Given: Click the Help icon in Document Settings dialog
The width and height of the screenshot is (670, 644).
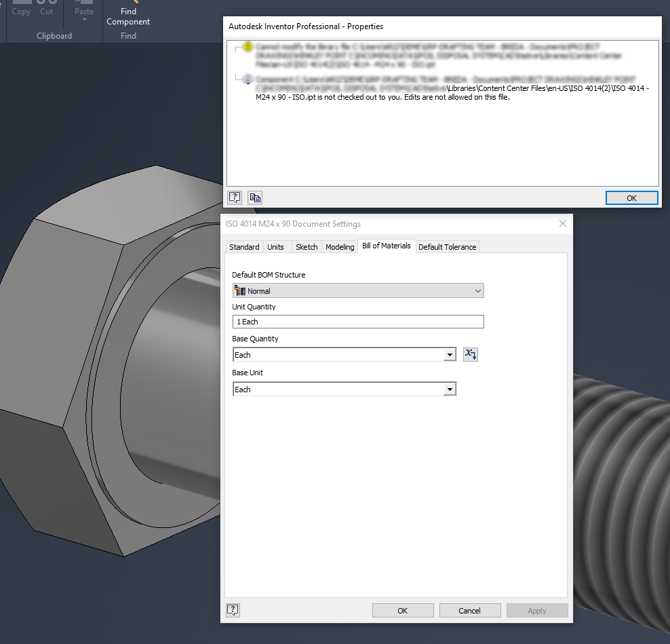Looking at the screenshot, I should point(233,609).
